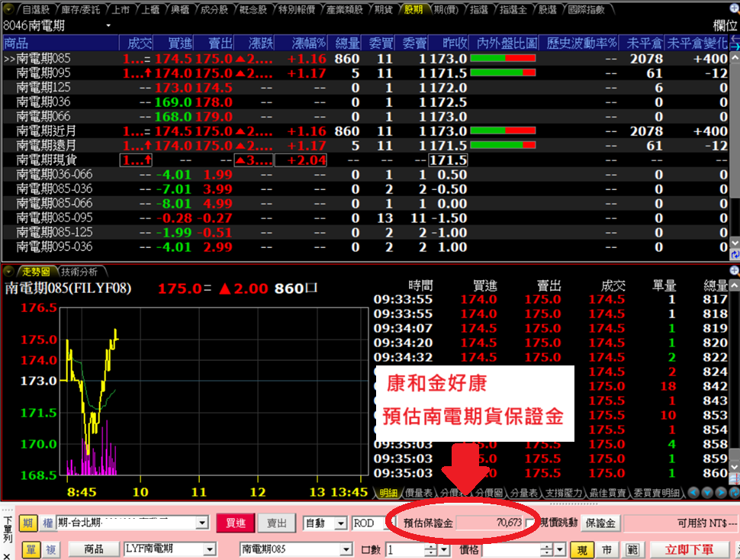Toggle the 市 market price option
Image resolution: width=740 pixels, height=560 pixels.
[x=607, y=549]
